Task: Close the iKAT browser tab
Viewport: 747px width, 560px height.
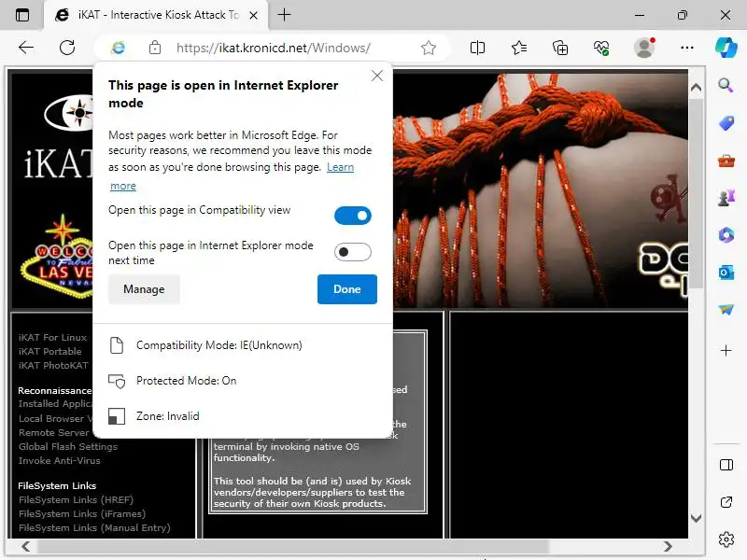Action: 253,15
